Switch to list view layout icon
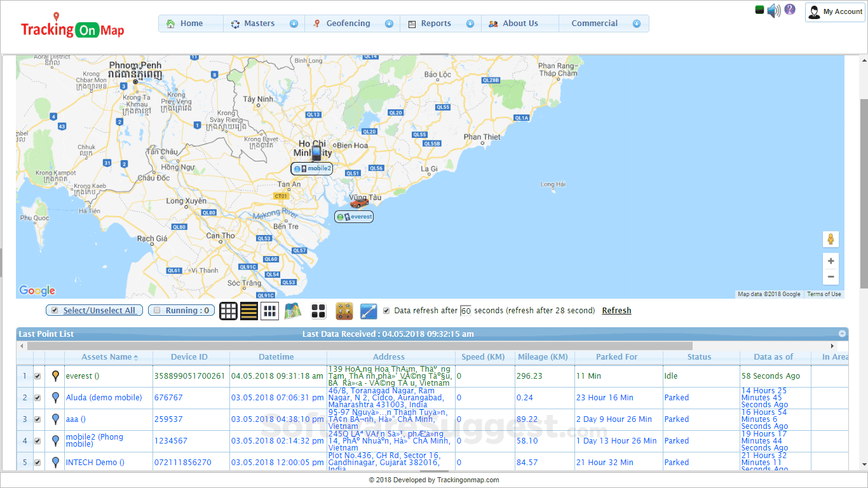This screenshot has width=868, height=488. tap(249, 311)
